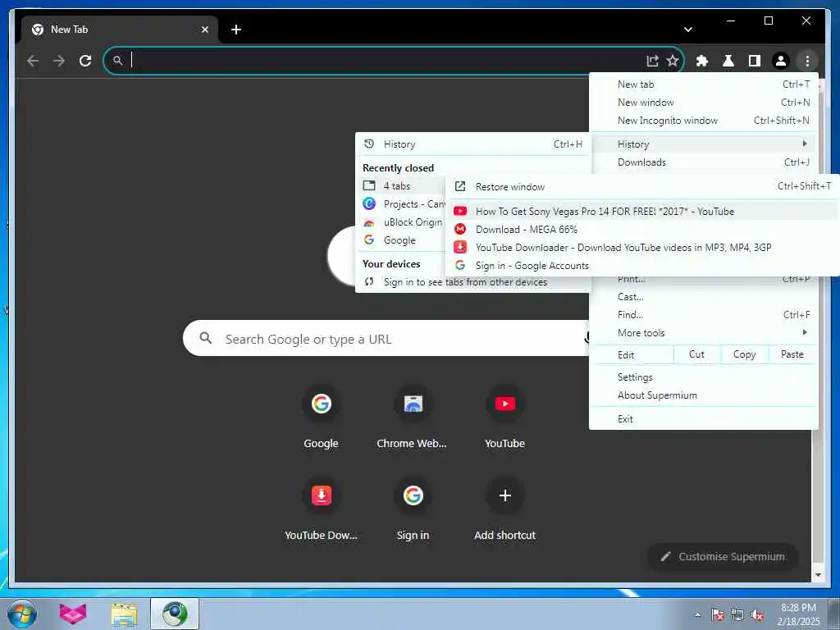
Task: Open a New Incognito window
Action: 703,121
